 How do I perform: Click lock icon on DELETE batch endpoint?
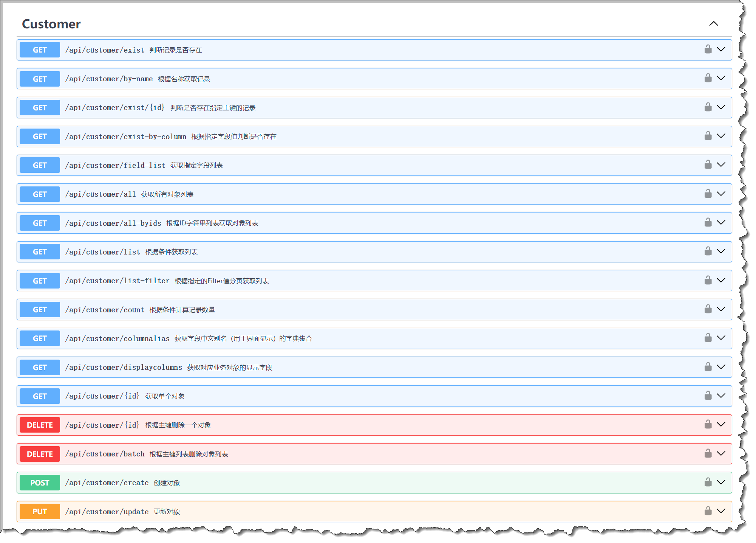coord(708,453)
